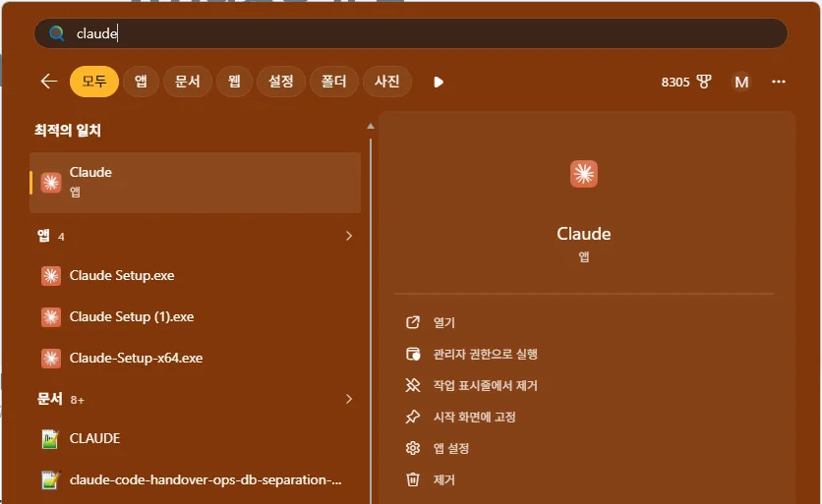Select the 앱 filter tab

pos(141,82)
